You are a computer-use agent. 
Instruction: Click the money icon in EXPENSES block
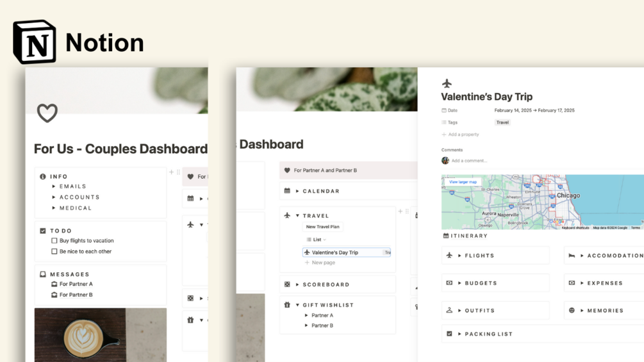572,283
